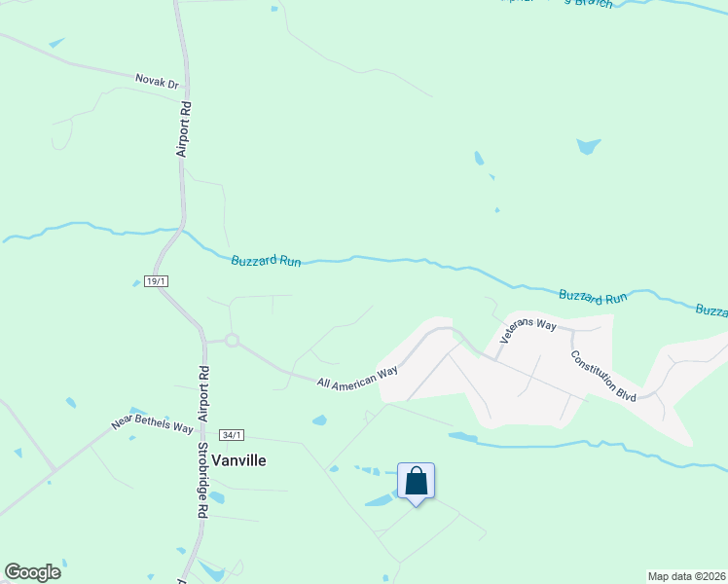Click the Novak Dr road label
Image resolution: width=728 pixels, height=584 pixels.
click(157, 81)
